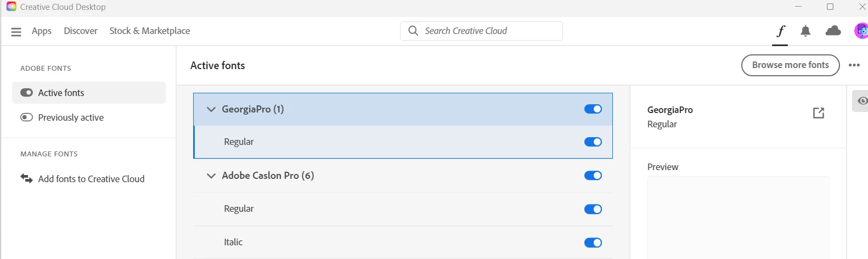The height and width of the screenshot is (259, 868).
Task: Click the GeorgiaPro (1) family name
Action: coord(253,109)
